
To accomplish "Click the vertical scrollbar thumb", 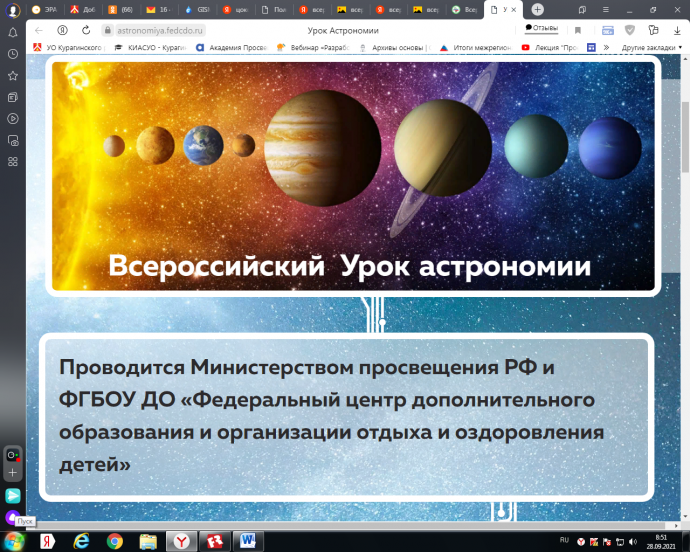I will [x=685, y=137].
